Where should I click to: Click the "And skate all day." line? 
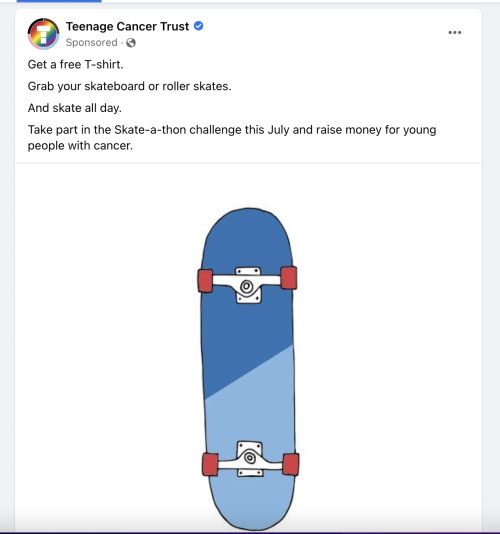click(75, 108)
